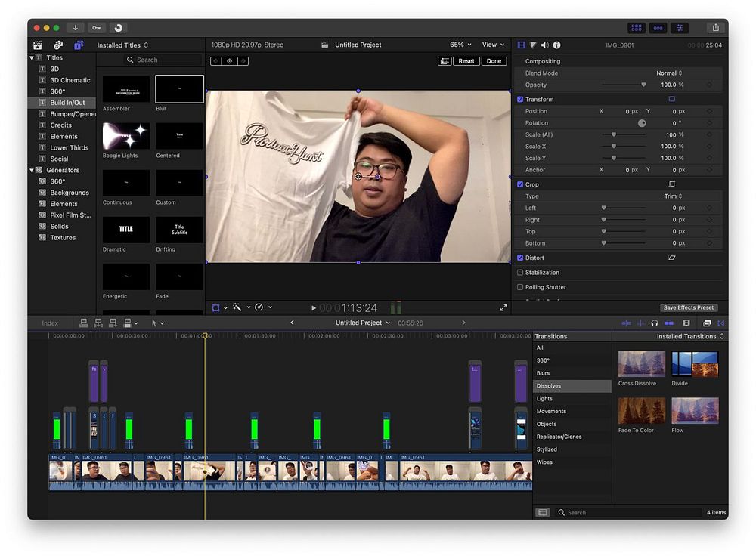
Task: Enable the Stabilization checkbox
Action: tap(520, 273)
